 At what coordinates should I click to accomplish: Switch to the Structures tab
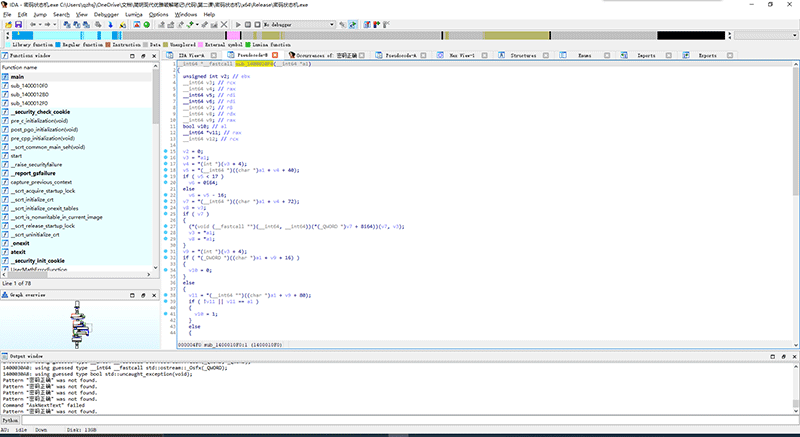[523, 56]
